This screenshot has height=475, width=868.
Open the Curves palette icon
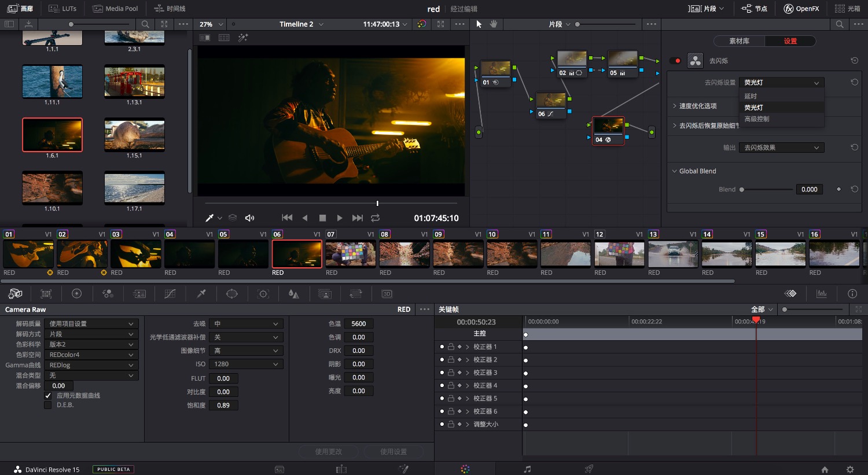(x=170, y=294)
